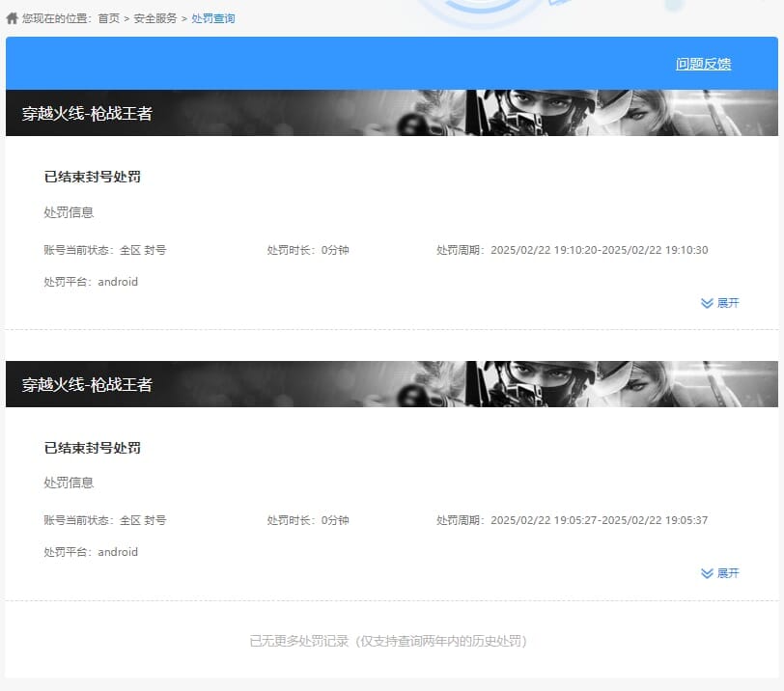The height and width of the screenshot is (691, 784).
Task: Open 安全服务 breadcrumb link
Action: tap(155, 18)
